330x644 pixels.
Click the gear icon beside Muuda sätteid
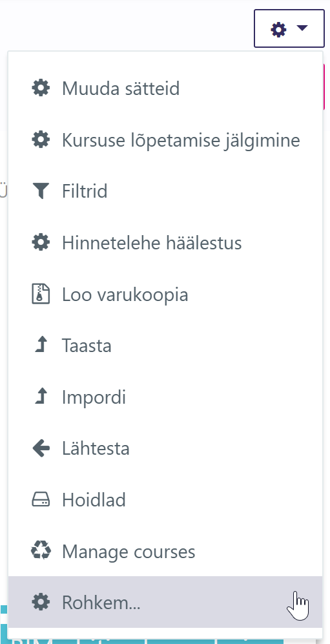coord(41,88)
